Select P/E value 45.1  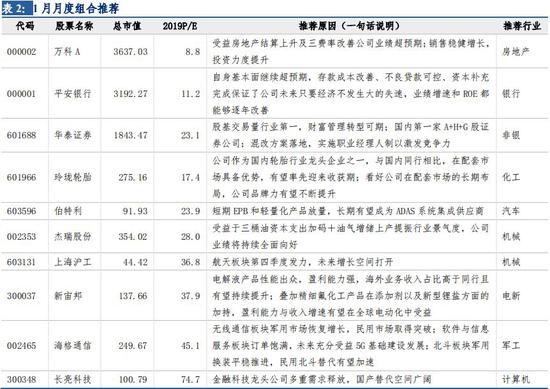click(x=191, y=346)
